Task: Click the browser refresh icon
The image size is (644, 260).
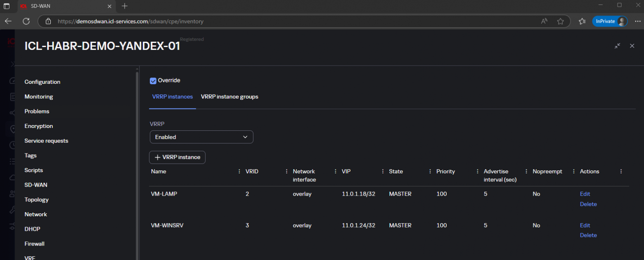Action: [26, 21]
